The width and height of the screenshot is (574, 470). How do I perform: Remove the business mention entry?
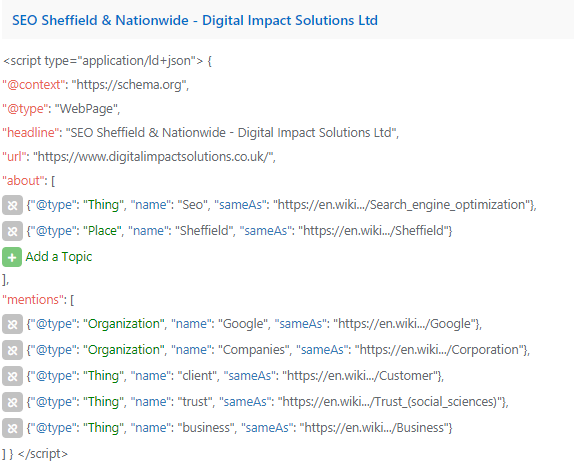[12, 428]
